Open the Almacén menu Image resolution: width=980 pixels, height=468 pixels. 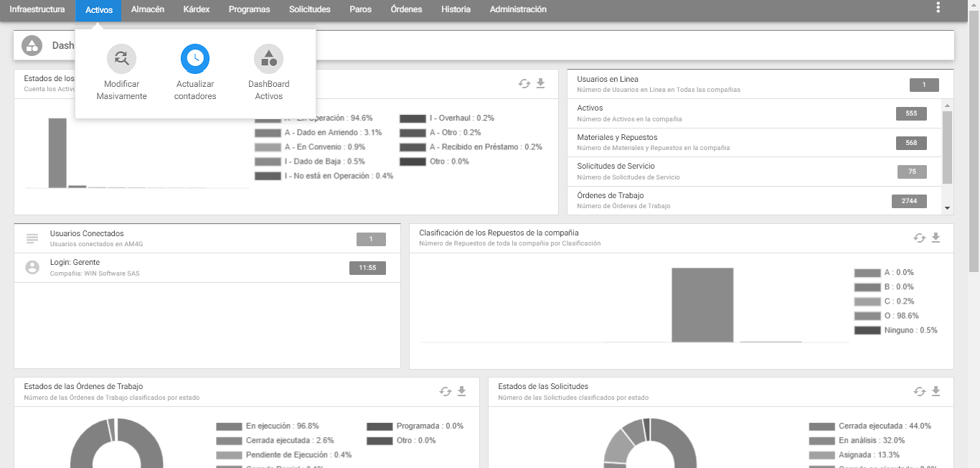148,9
